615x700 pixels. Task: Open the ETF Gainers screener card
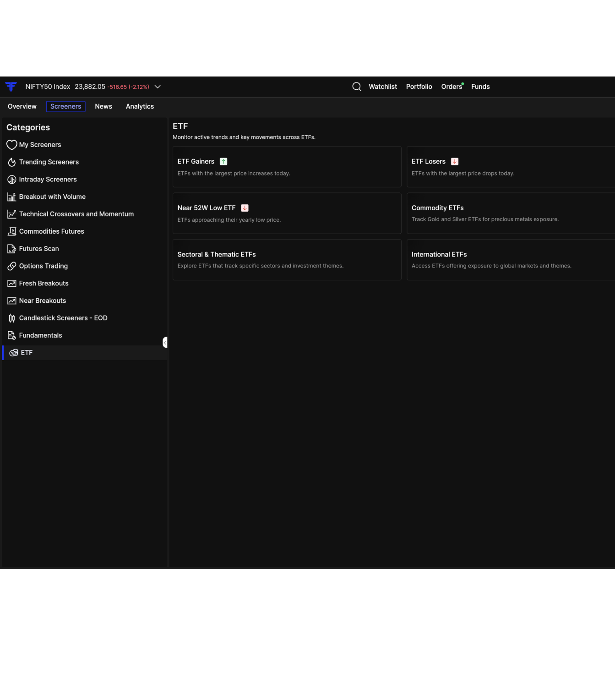[287, 167]
